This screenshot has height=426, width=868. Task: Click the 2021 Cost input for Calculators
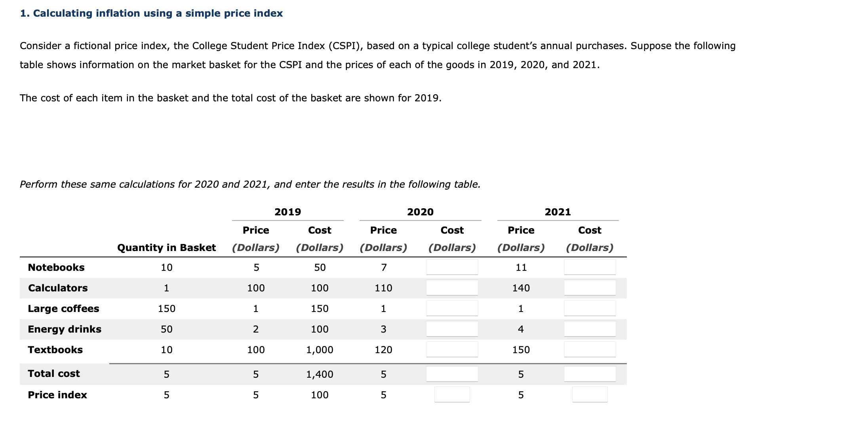click(x=590, y=288)
